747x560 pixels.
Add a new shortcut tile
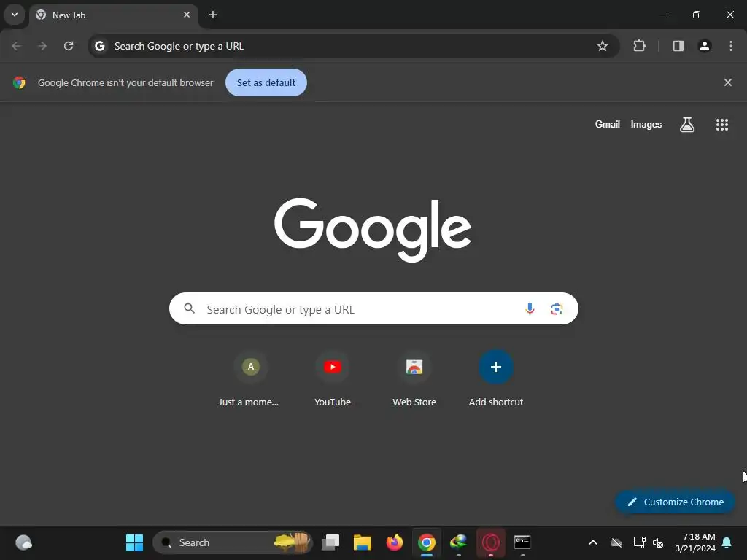coord(495,379)
